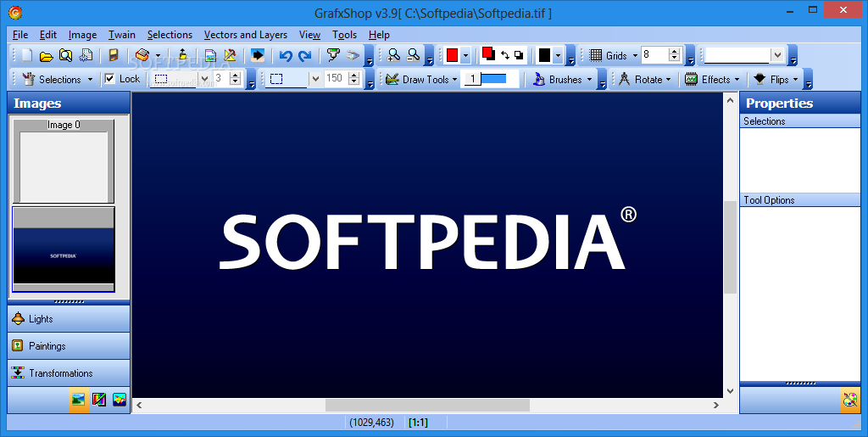Viewport: 868px width, 437px height.
Task: Click the images view icon at Images panel bottom
Action: [x=79, y=400]
